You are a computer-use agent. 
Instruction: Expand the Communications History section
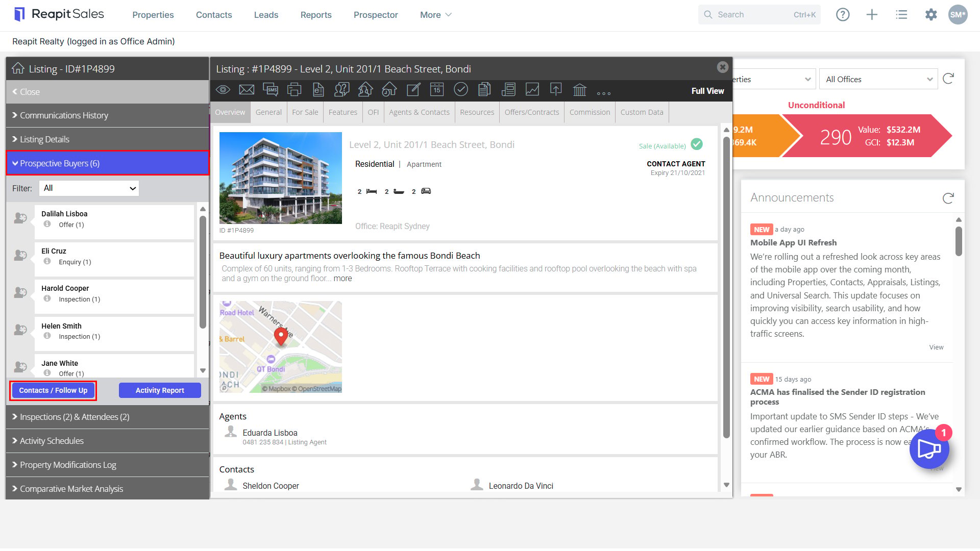pos(108,115)
